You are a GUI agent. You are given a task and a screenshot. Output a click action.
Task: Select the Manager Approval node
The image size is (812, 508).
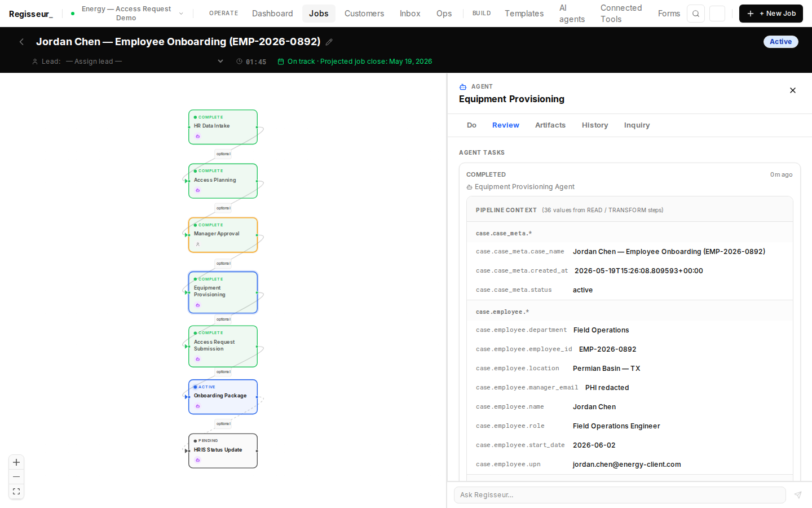(223, 235)
